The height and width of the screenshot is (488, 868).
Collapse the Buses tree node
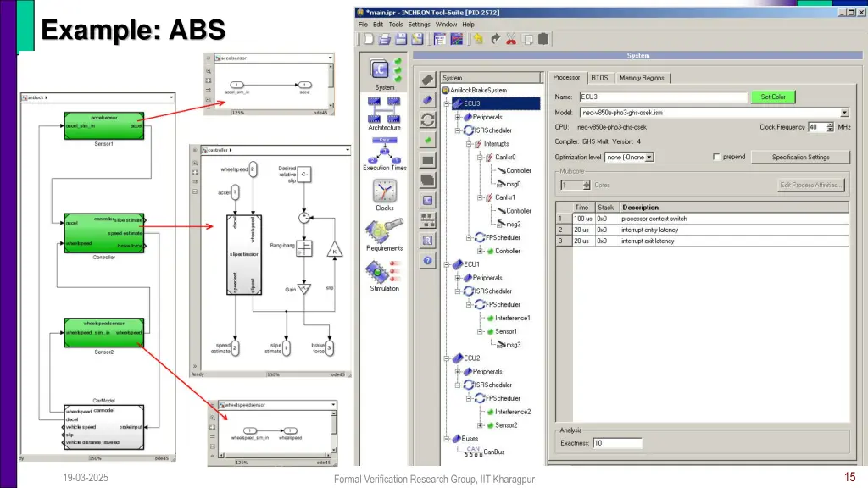447,439
